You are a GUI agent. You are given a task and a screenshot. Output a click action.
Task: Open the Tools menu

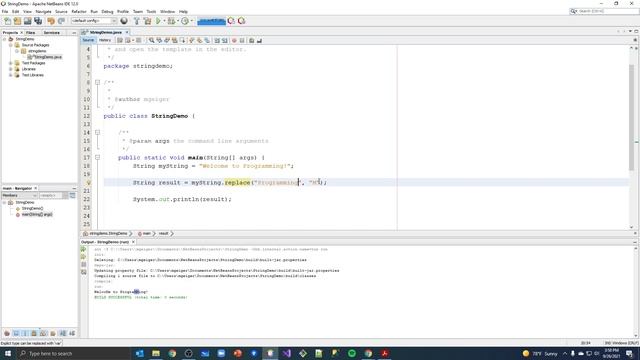(x=151, y=11)
